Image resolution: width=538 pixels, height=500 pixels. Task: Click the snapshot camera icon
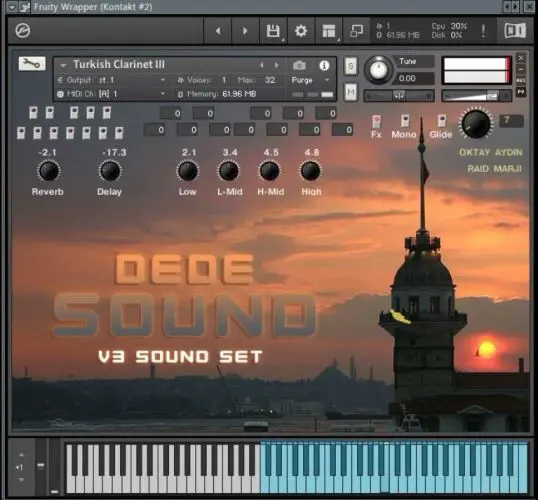coord(300,65)
